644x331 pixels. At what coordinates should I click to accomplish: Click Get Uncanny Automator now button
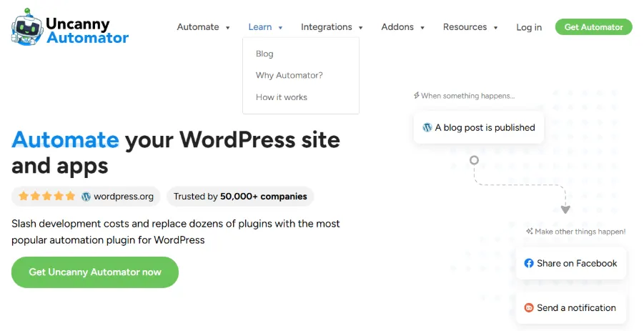(95, 272)
